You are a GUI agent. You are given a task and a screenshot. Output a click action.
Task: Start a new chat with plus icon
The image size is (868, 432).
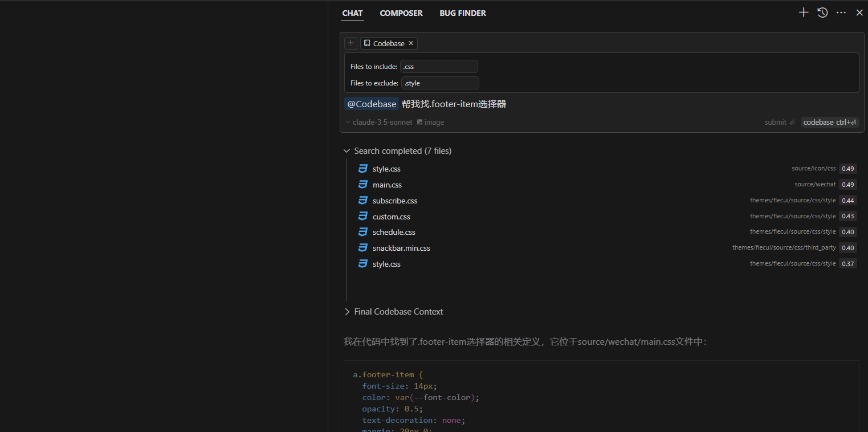pos(804,13)
